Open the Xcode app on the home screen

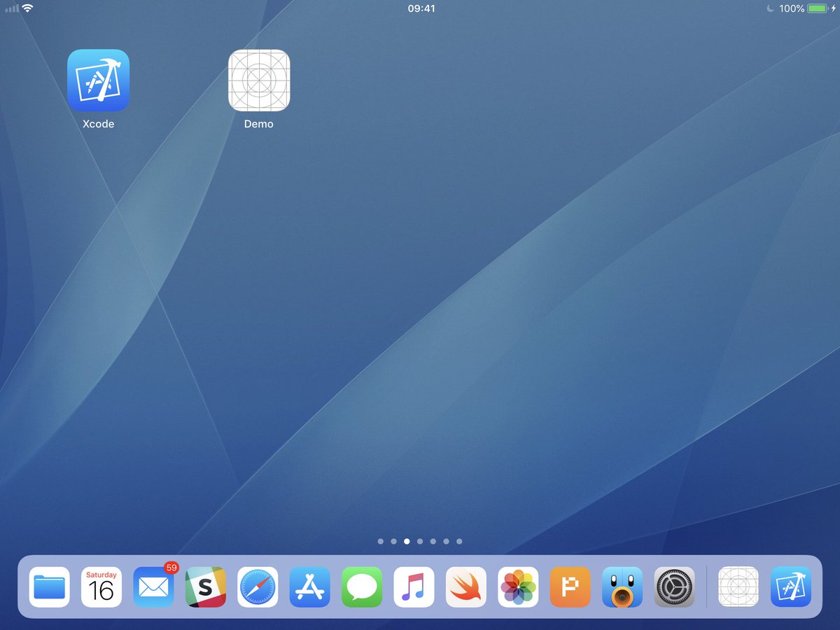(98, 80)
